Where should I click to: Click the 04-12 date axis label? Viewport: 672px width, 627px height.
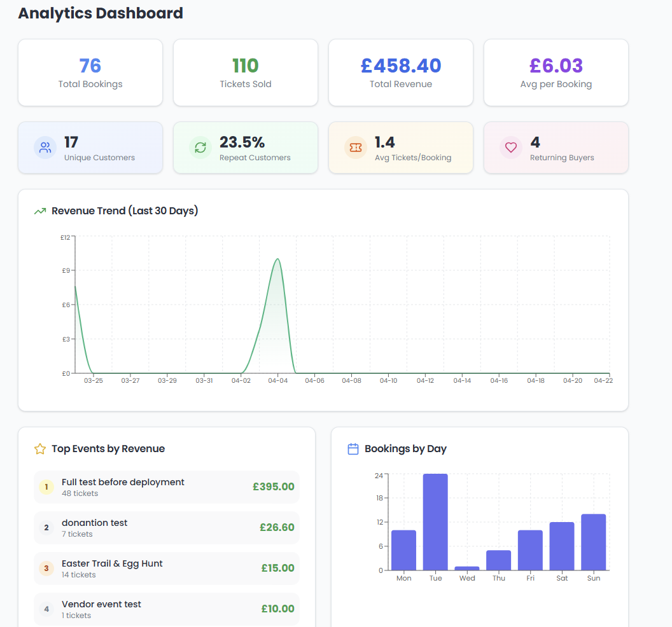tap(425, 381)
